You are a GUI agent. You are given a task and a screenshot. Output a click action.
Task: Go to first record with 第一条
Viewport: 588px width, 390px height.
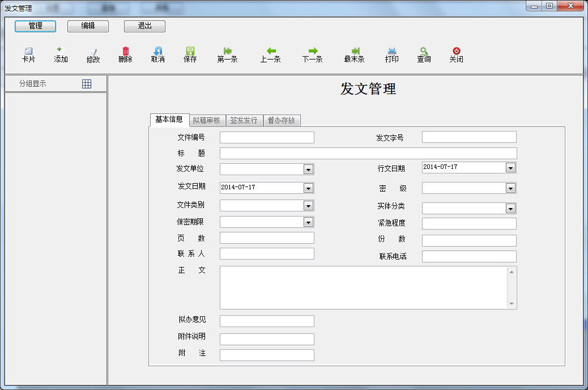(227, 52)
